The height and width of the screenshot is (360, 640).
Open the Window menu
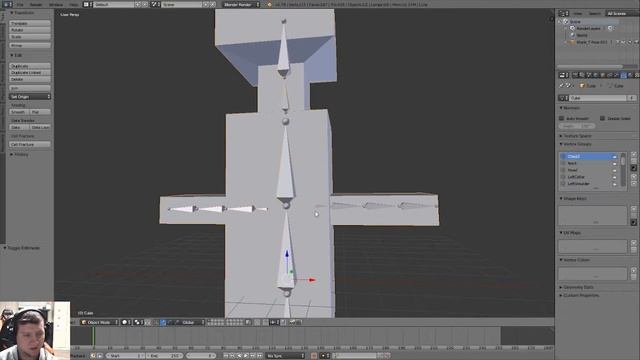[56, 4]
